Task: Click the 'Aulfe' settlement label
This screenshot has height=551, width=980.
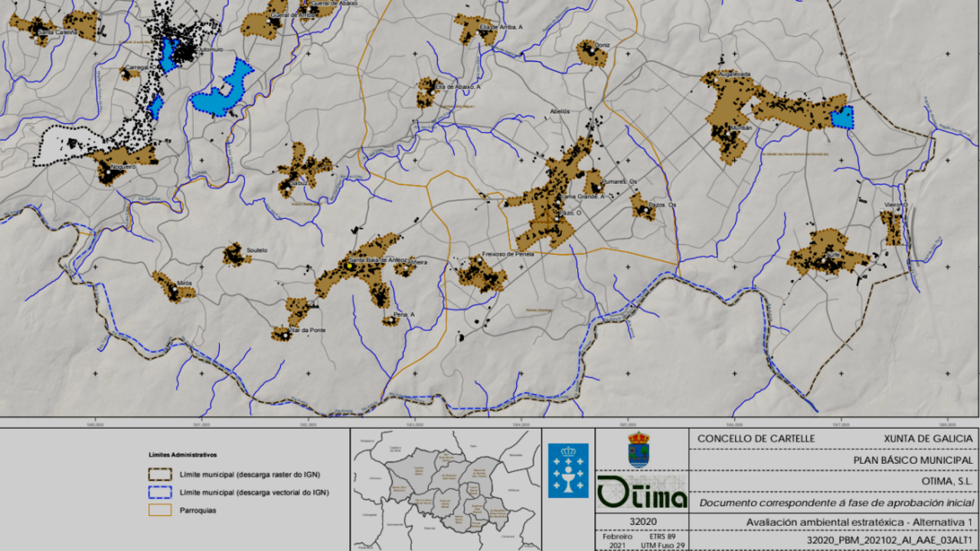Action: (834, 254)
